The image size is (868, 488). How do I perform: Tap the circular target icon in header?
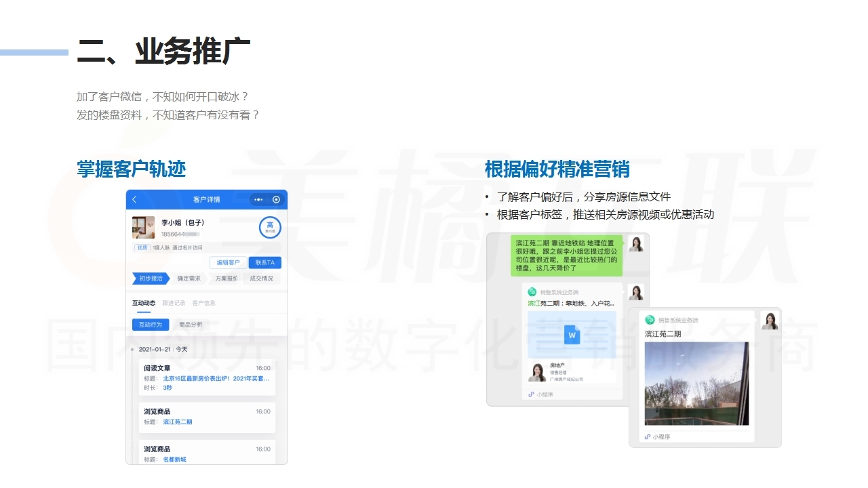click(276, 199)
